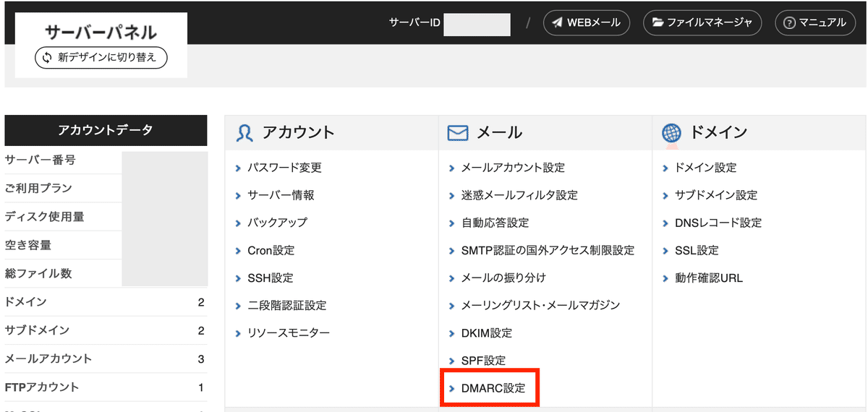Open ファイルマネージャ from the header
This screenshot has width=868, height=412.
coord(702,22)
